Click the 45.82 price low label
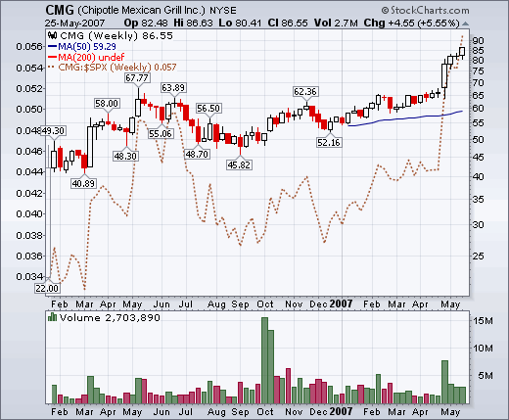 point(239,164)
